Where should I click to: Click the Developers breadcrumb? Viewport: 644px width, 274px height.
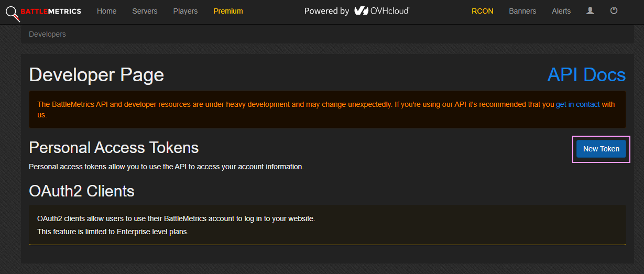[x=47, y=34]
